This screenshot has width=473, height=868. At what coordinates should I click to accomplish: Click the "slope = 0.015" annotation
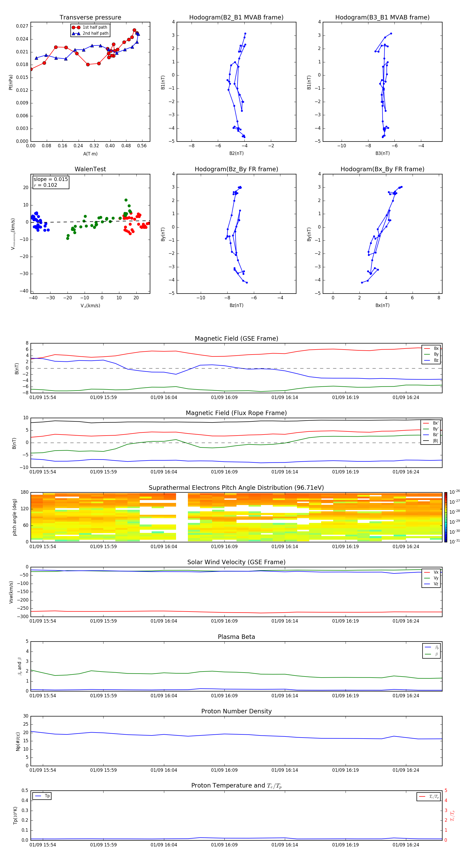tap(51, 179)
